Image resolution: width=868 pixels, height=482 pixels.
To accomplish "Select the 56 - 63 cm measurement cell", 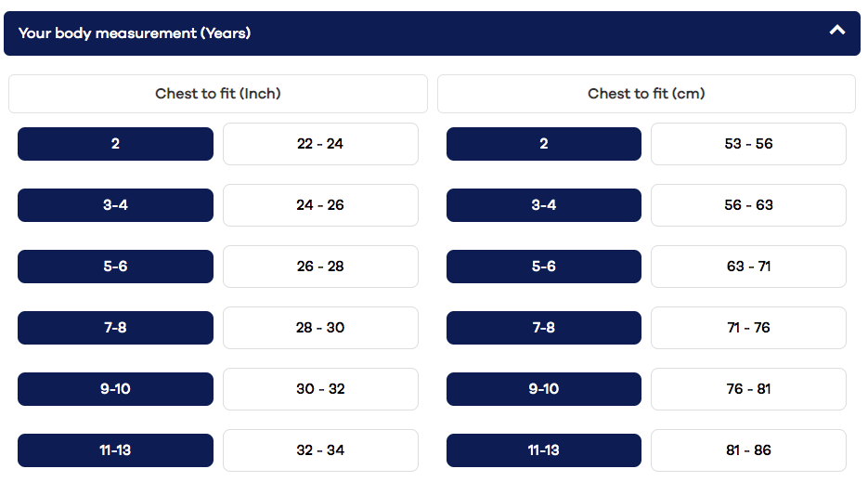I will pos(748,205).
